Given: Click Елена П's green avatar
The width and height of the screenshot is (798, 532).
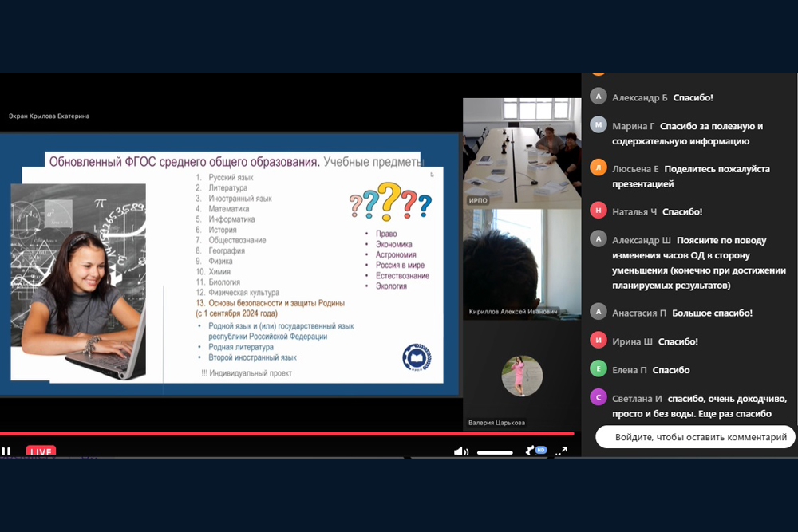Looking at the screenshot, I should (598, 369).
